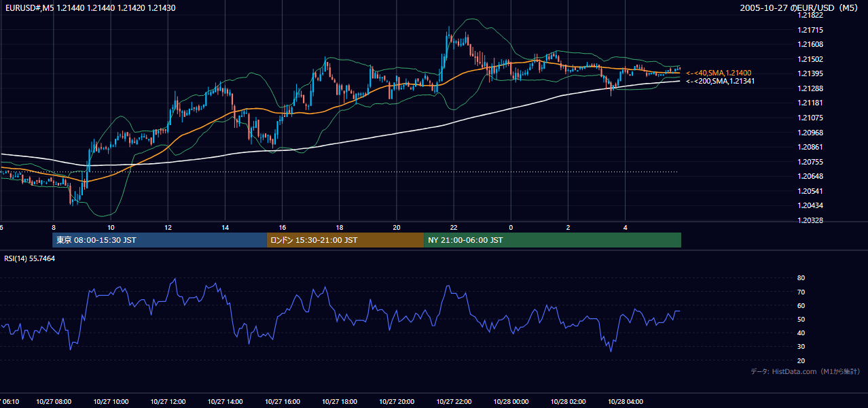Click the bottom timestamp 10/27 16:00
Image resolution: width=868 pixels, height=408 pixels.
[x=283, y=402]
